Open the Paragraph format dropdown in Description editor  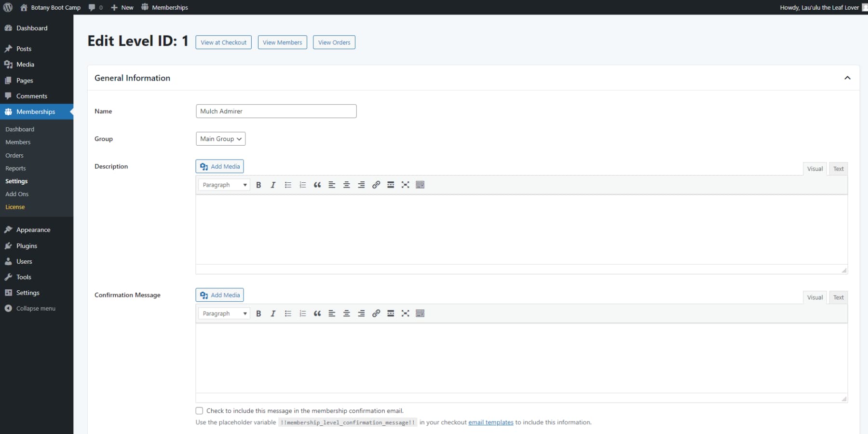(x=223, y=185)
